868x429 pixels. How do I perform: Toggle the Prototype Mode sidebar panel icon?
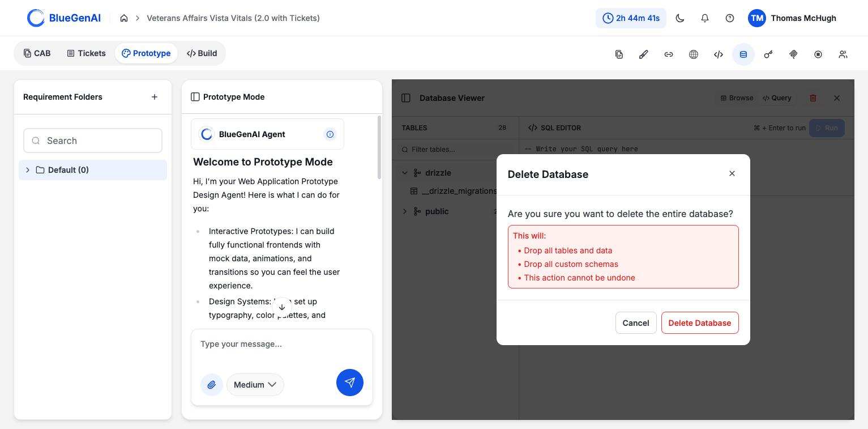point(195,97)
